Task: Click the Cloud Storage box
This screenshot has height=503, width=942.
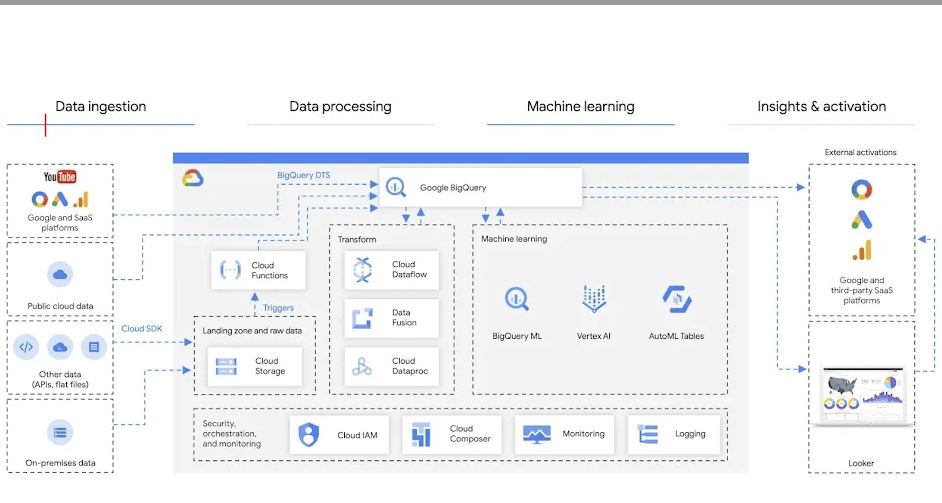Action: coord(255,366)
